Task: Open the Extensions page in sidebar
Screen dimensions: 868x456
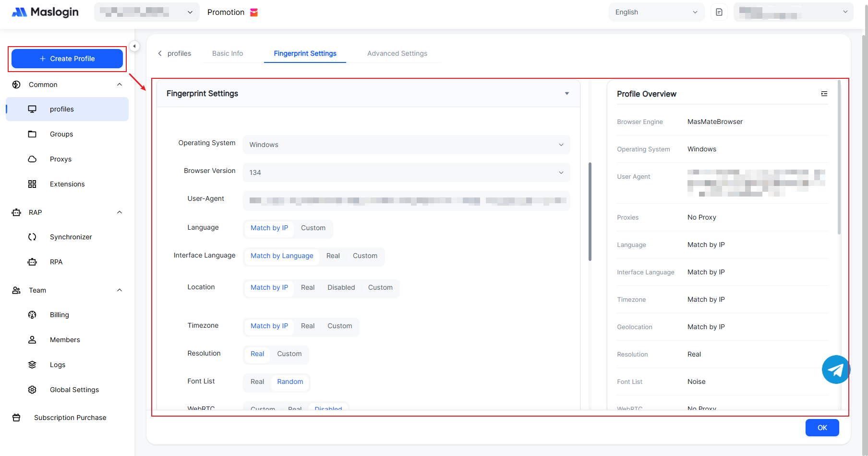Action: 67,184
